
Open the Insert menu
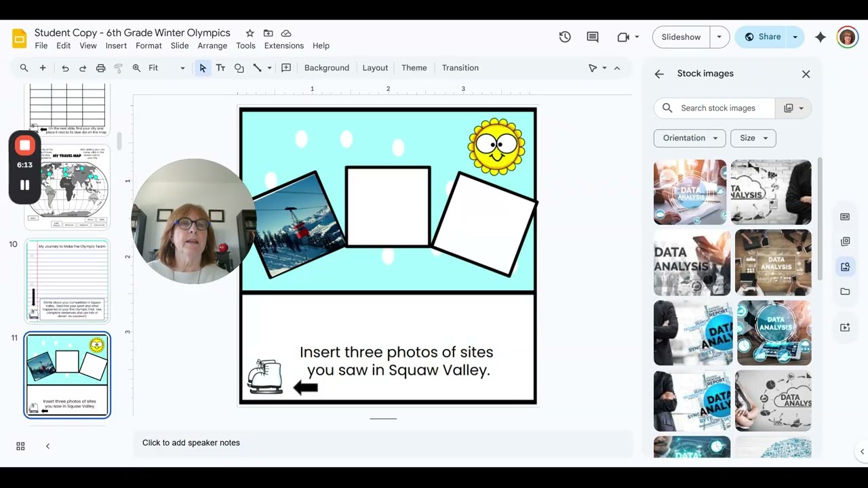(x=116, y=46)
